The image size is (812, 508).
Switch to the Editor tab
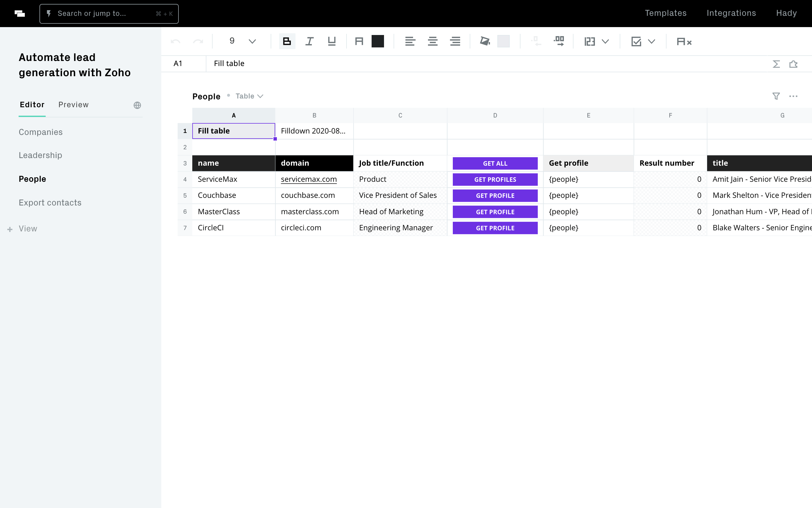32,104
